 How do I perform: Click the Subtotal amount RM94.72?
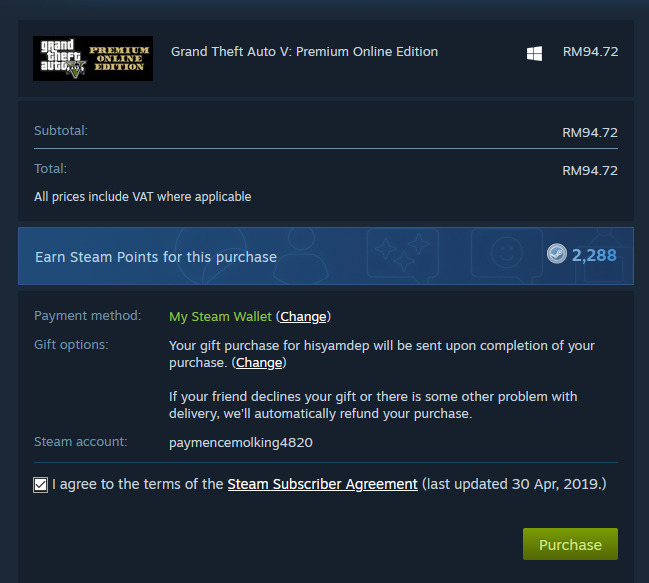click(590, 132)
